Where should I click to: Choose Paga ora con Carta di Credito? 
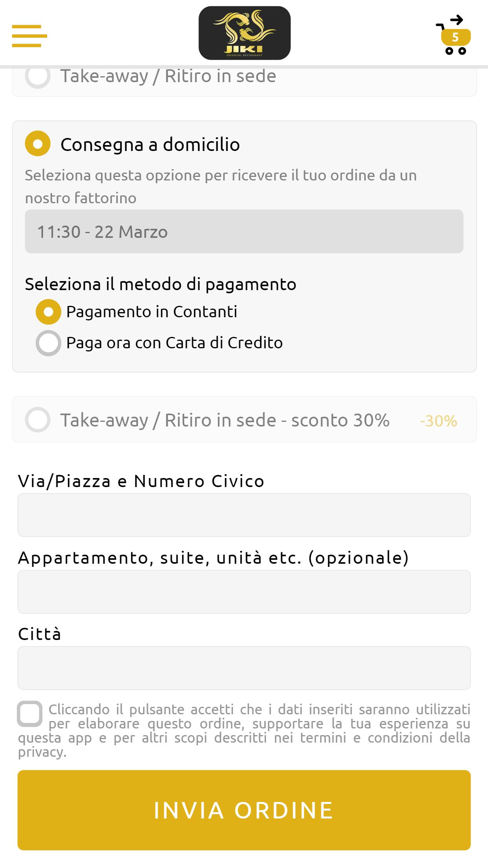tap(48, 343)
